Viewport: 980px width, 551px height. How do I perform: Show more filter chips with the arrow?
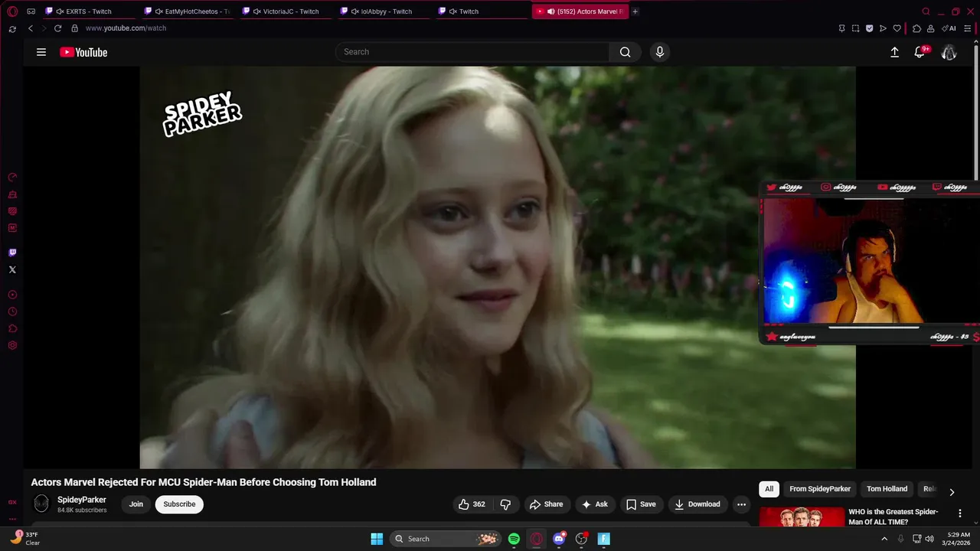click(x=952, y=491)
